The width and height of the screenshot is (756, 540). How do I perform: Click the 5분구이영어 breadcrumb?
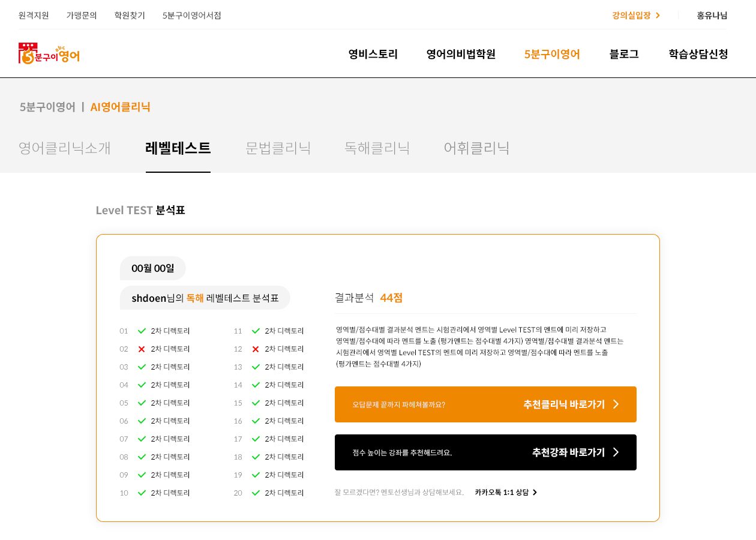point(47,107)
